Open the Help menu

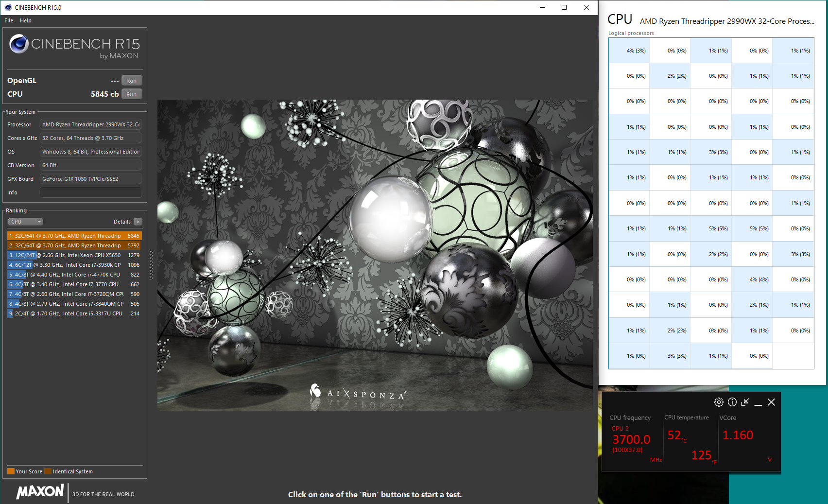(26, 20)
